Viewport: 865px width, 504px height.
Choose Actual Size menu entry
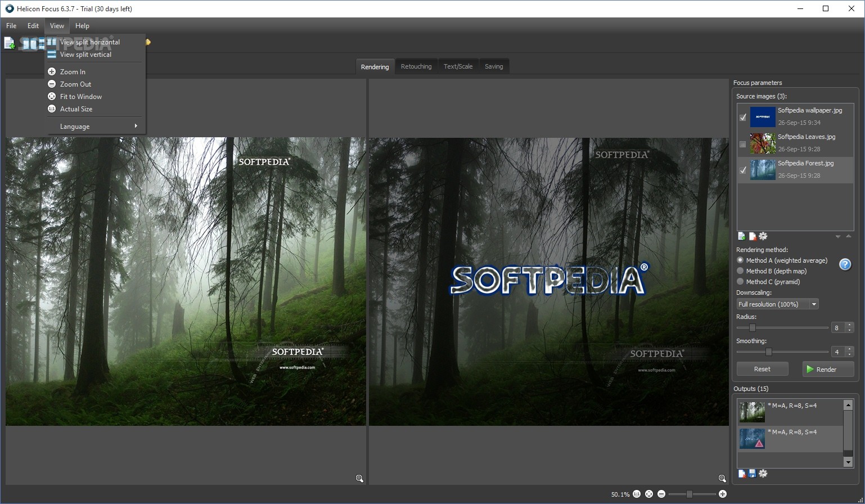click(x=95, y=109)
